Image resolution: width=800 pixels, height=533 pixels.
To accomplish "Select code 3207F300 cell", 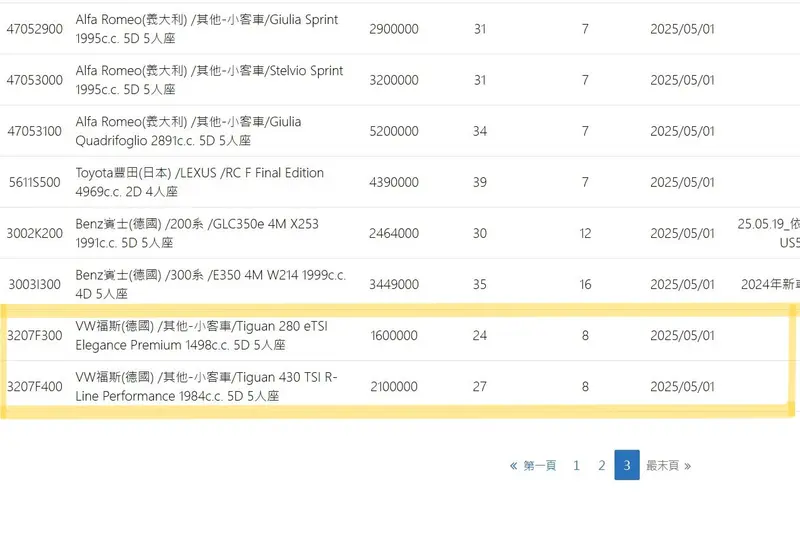I will [x=35, y=335].
